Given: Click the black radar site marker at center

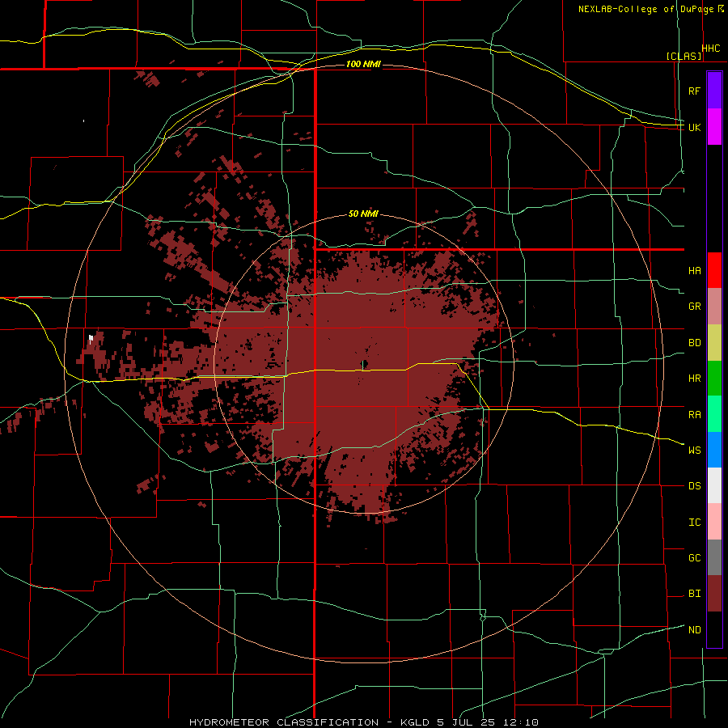Looking at the screenshot, I should tap(365, 364).
